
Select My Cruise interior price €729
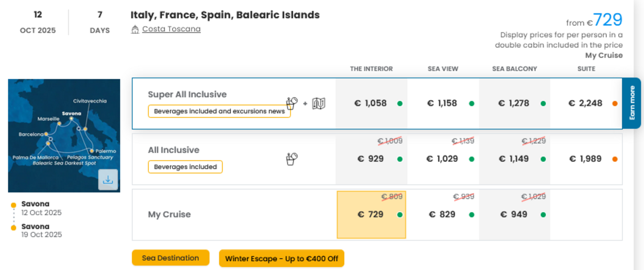(x=371, y=215)
